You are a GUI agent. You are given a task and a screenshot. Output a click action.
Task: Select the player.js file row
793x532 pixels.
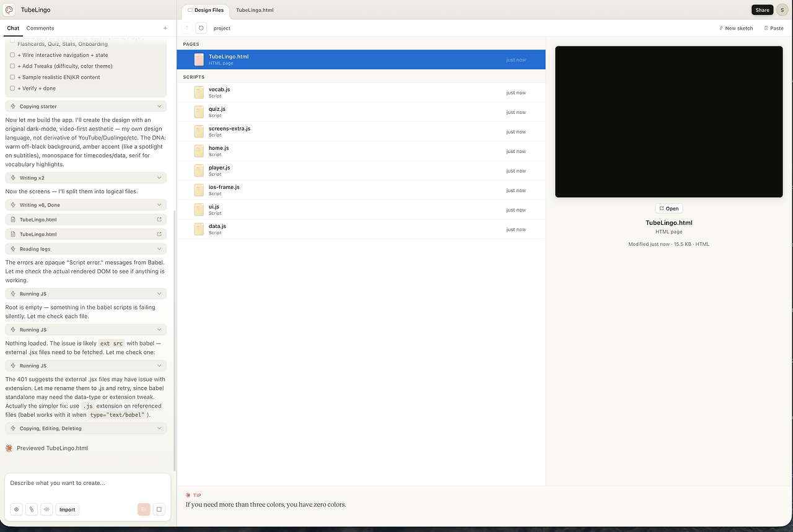pyautogui.click(x=361, y=170)
